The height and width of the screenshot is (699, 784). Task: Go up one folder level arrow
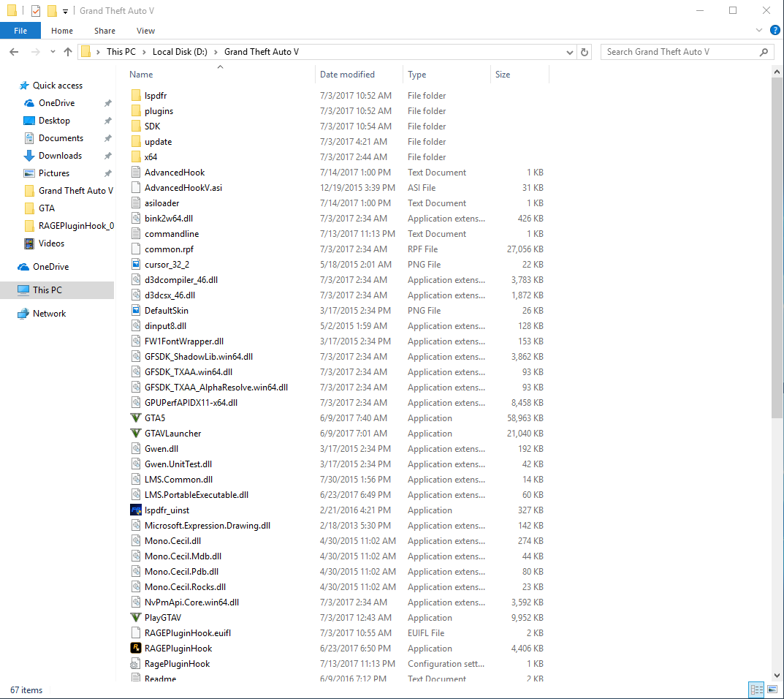pyautogui.click(x=68, y=52)
